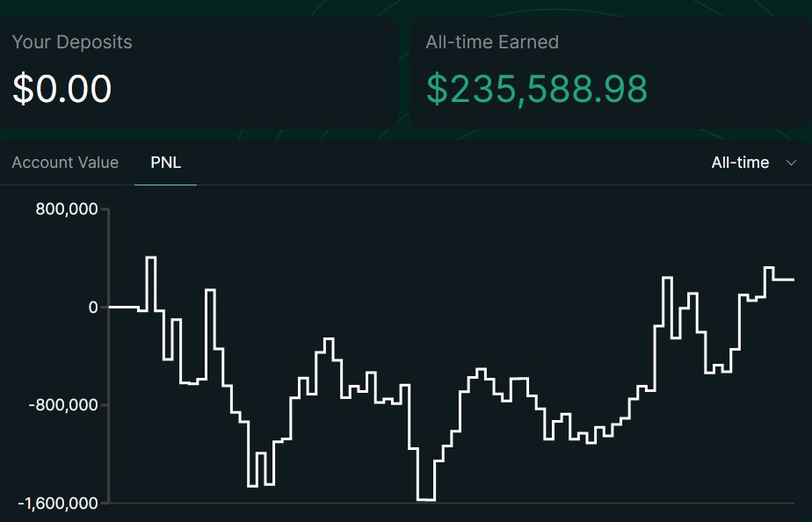Click the tick mark beside 800,000 label
This screenshot has height=522, width=812.
click(105, 209)
